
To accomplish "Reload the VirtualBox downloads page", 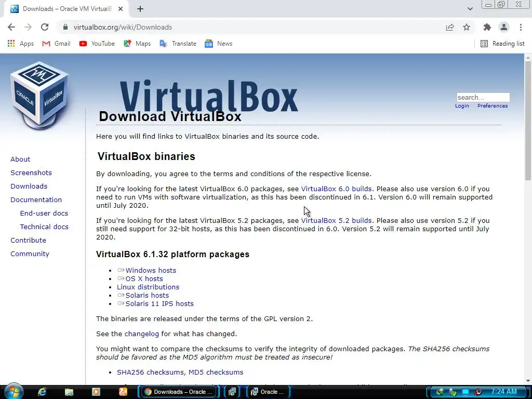I will pyautogui.click(x=45, y=27).
